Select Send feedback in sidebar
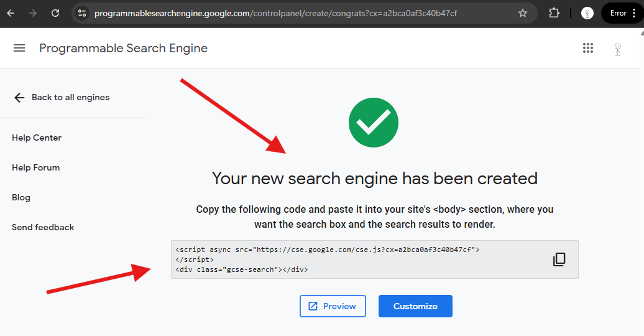This screenshot has width=644, height=336. pyautogui.click(x=43, y=228)
